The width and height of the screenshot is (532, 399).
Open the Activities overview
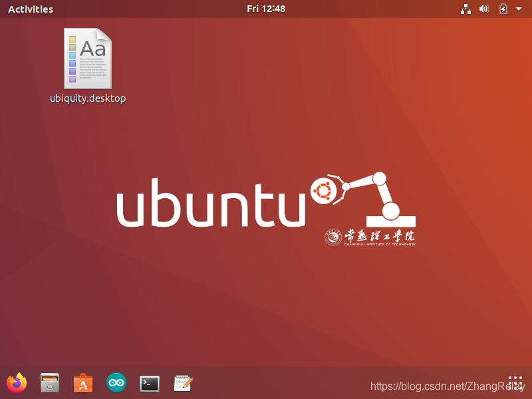[31, 9]
